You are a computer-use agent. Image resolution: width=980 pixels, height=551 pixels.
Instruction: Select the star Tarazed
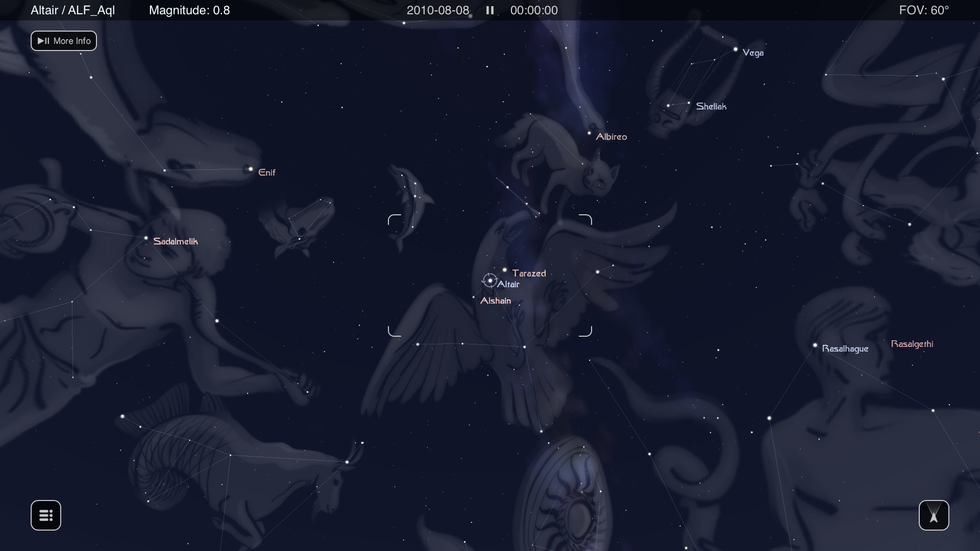[505, 270]
